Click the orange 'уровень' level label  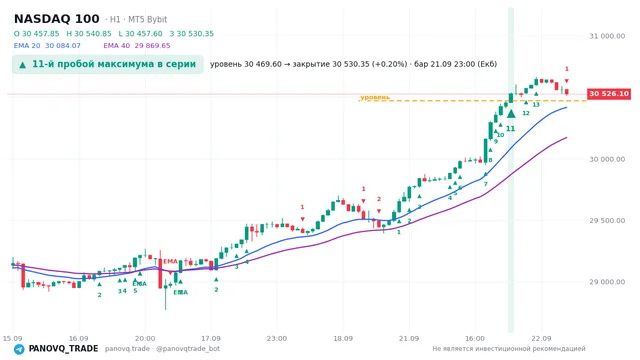[375, 97]
